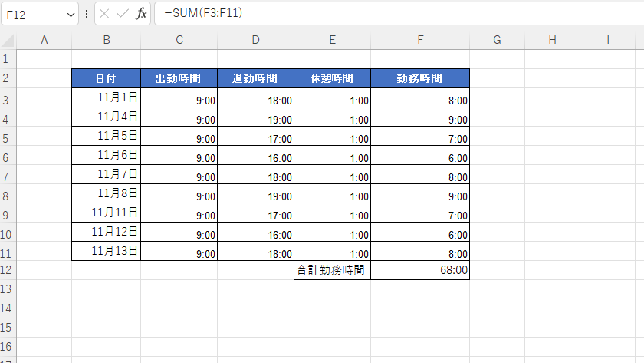Select column A header
644x363 pixels.
coord(44,40)
